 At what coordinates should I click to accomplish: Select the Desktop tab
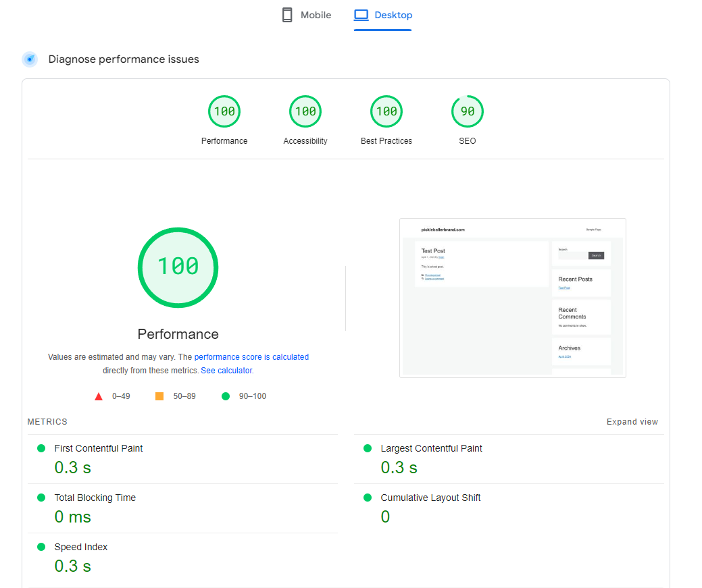(383, 15)
